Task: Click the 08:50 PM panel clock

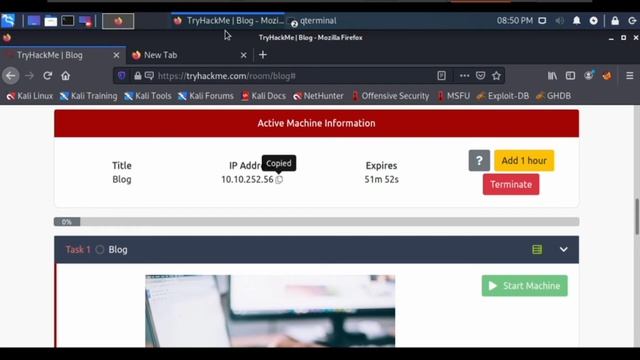Action: (515, 20)
